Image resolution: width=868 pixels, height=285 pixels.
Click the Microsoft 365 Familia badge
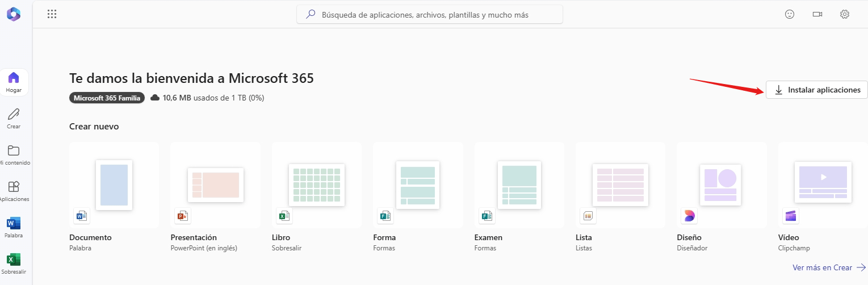[x=107, y=98]
